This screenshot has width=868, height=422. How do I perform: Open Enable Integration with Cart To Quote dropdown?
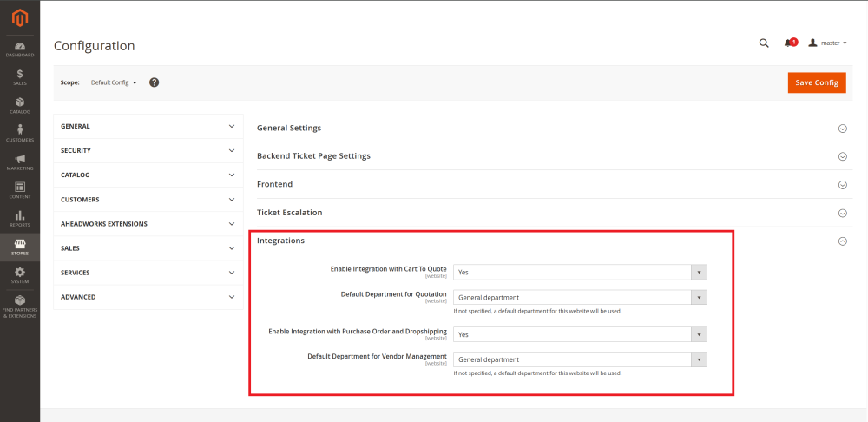(580, 273)
